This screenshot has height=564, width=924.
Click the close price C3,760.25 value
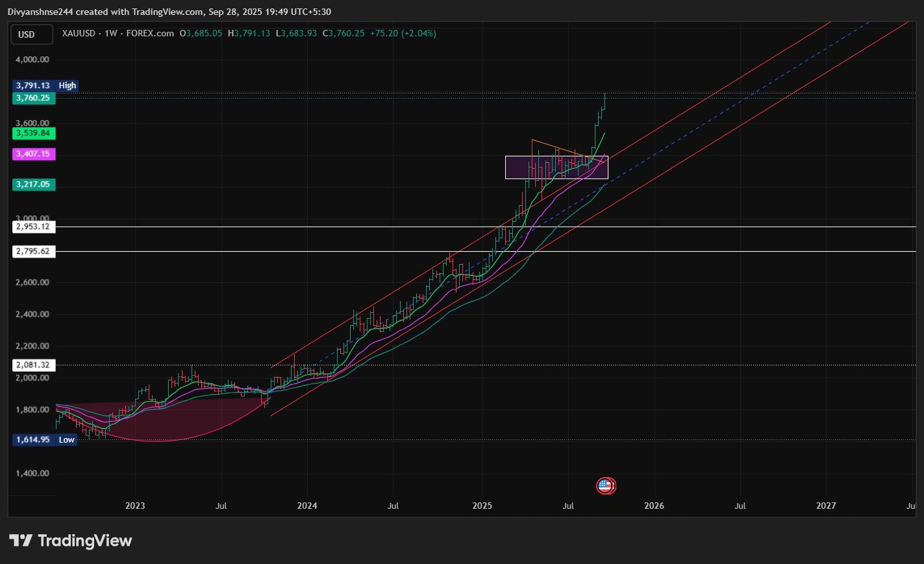point(343,33)
